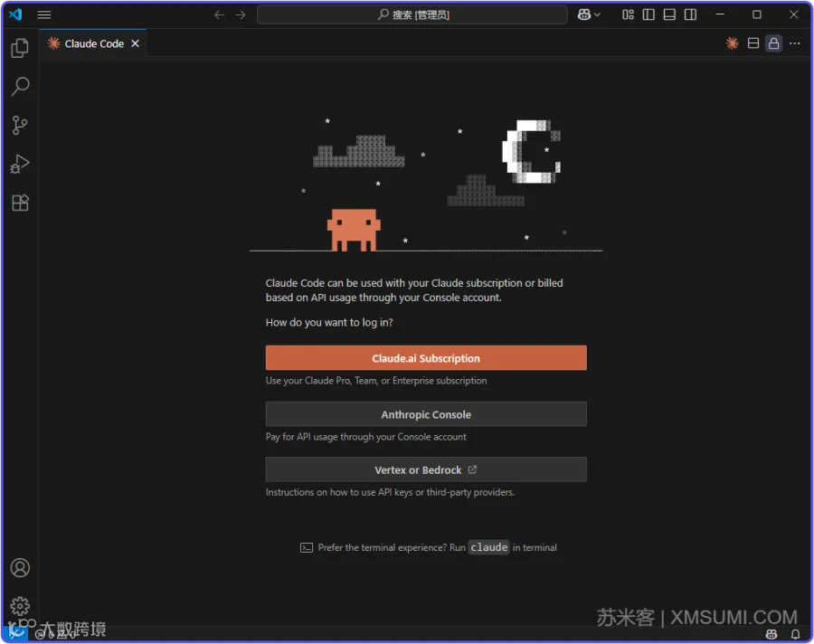Toggle the editor group lock icon
This screenshot has width=814, height=644.
[773, 43]
